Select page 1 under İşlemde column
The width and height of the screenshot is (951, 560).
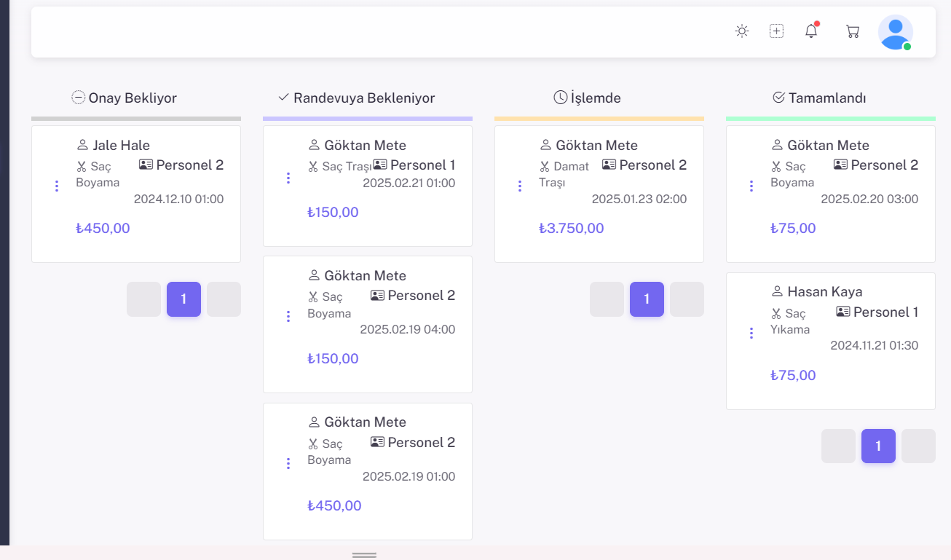click(647, 299)
